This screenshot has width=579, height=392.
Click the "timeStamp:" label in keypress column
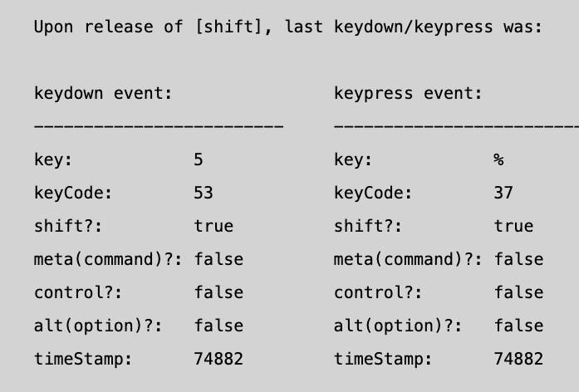[x=383, y=359]
